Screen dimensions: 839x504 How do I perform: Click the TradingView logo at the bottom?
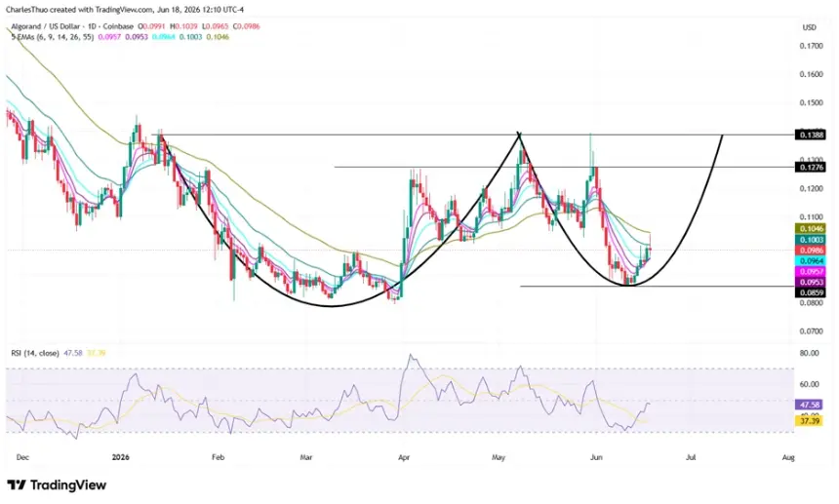point(57,485)
